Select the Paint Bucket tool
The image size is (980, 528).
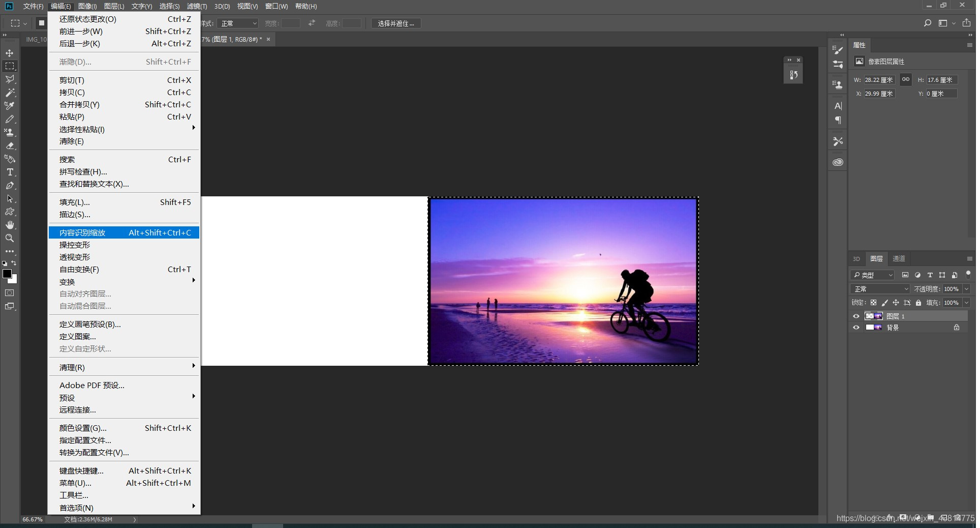click(10, 159)
